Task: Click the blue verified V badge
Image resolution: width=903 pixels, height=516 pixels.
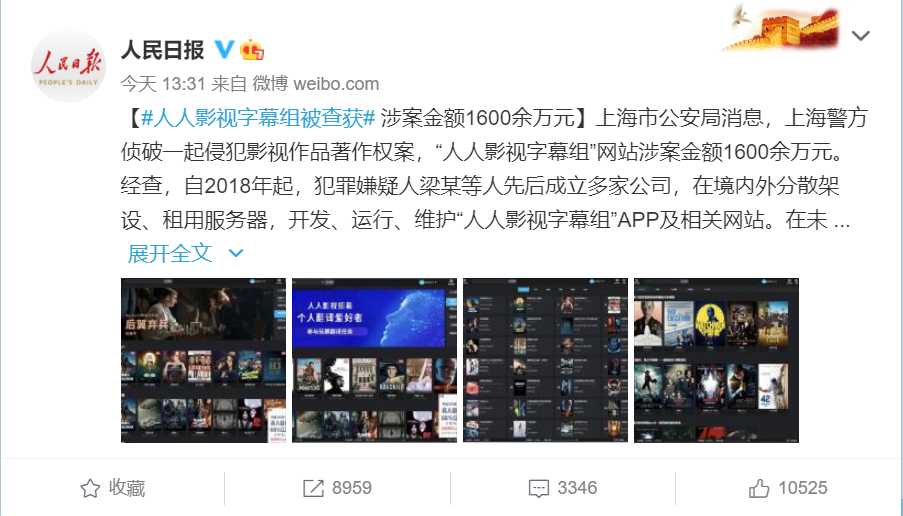Action: pyautogui.click(x=224, y=50)
